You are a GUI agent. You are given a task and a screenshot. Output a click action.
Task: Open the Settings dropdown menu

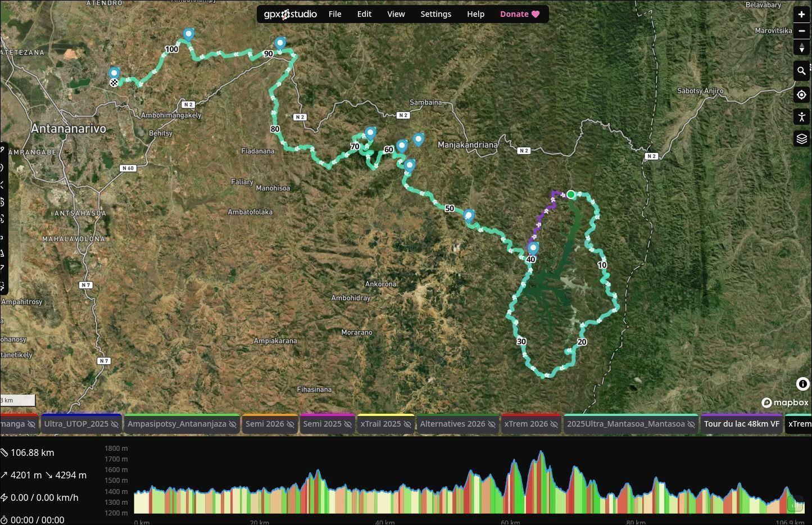[x=436, y=14]
